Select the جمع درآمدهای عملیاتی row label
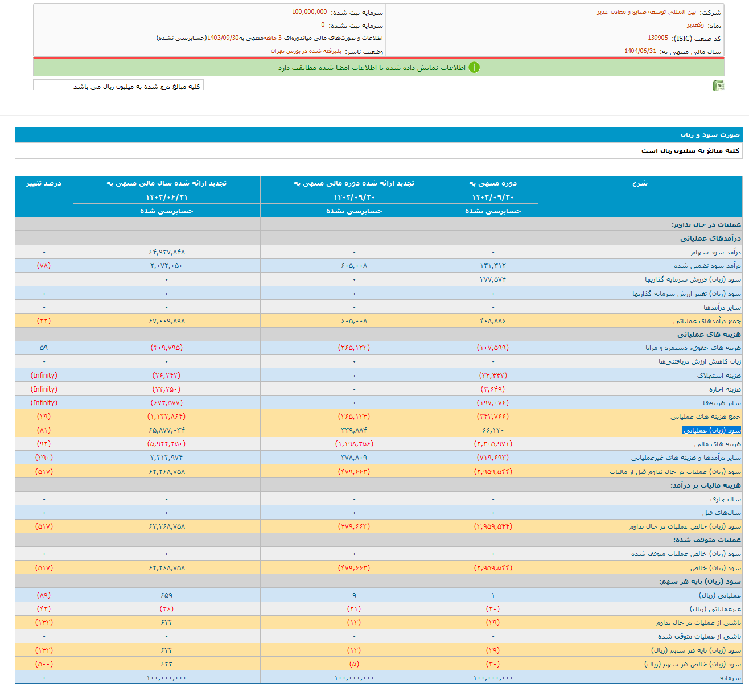This screenshot has height=700, width=749. [707, 321]
